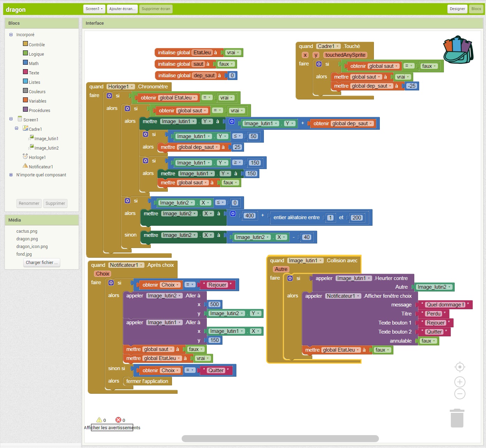Image resolution: width=486 pixels, height=448 pixels.
Task: Click the fermer l'application block
Action: coord(147,381)
